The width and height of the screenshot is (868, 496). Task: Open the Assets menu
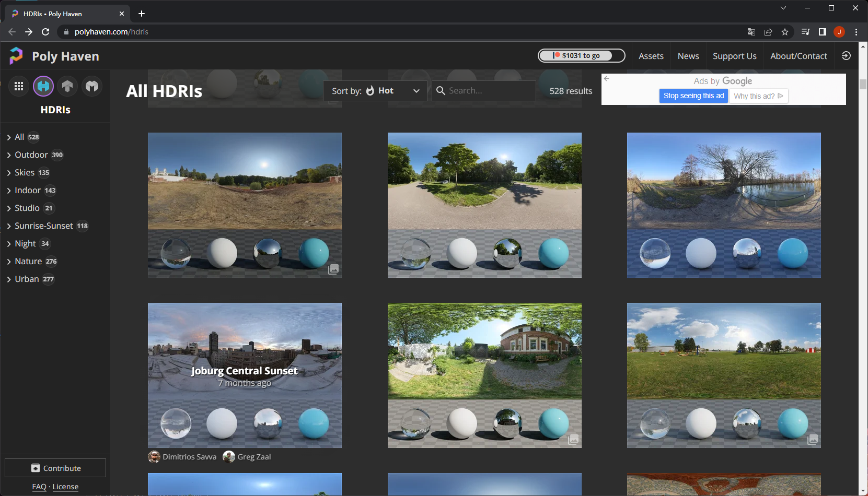651,56
